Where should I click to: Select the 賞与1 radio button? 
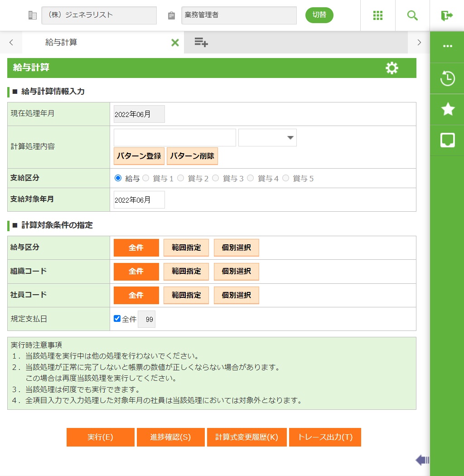pos(146,178)
